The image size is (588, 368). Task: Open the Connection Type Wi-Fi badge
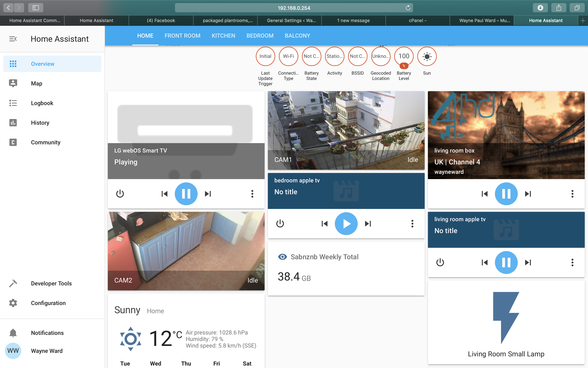point(288,56)
